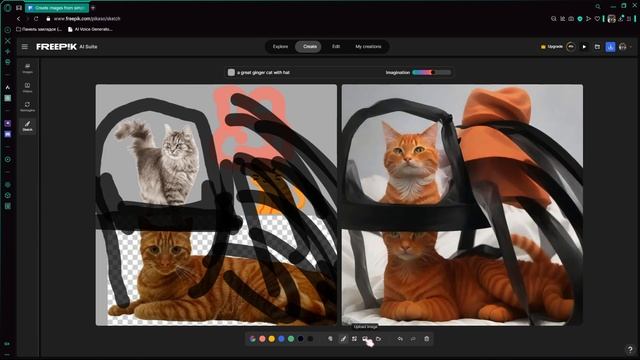Image resolution: width=640 pixels, height=360 pixels.
Task: Open the custom color picker wheel
Action: click(x=253, y=339)
